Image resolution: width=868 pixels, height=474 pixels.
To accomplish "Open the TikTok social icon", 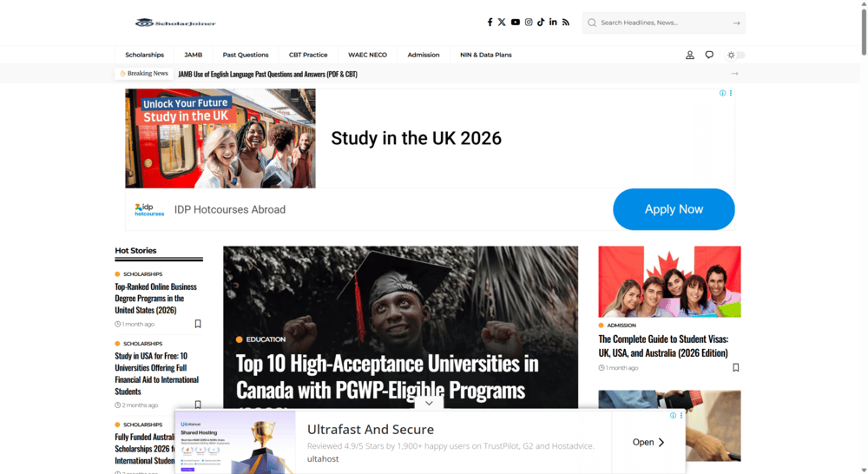I will (541, 23).
